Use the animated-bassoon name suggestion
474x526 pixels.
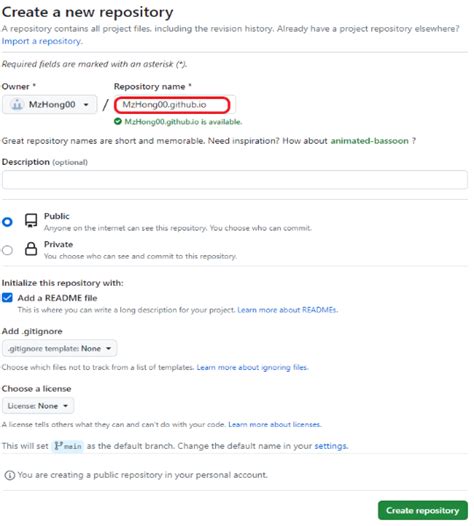coord(369,141)
